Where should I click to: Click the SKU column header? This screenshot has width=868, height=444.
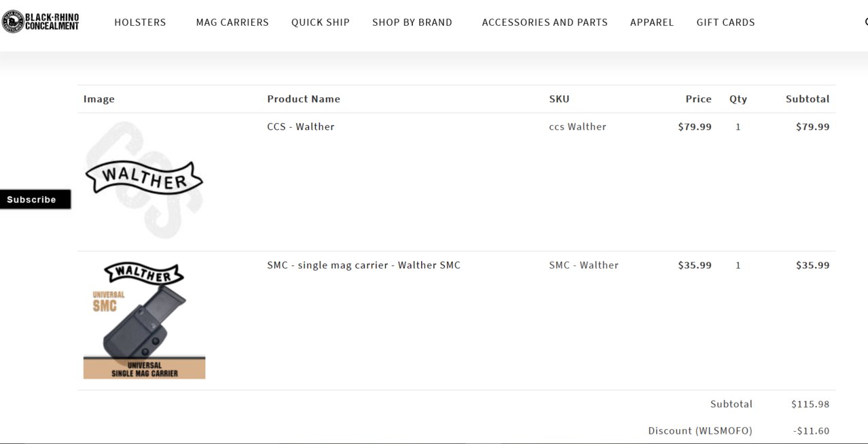[559, 99]
